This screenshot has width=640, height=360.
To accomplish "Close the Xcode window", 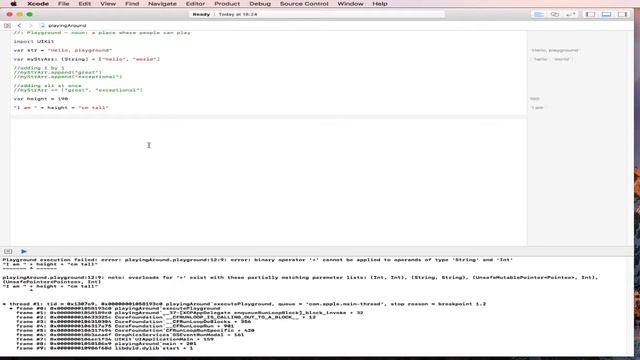I will (9, 14).
